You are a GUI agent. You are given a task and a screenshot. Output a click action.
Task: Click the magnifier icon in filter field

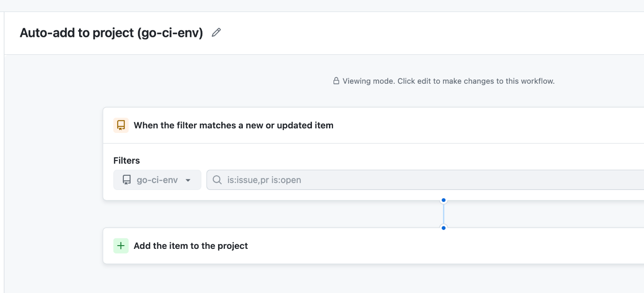click(217, 180)
